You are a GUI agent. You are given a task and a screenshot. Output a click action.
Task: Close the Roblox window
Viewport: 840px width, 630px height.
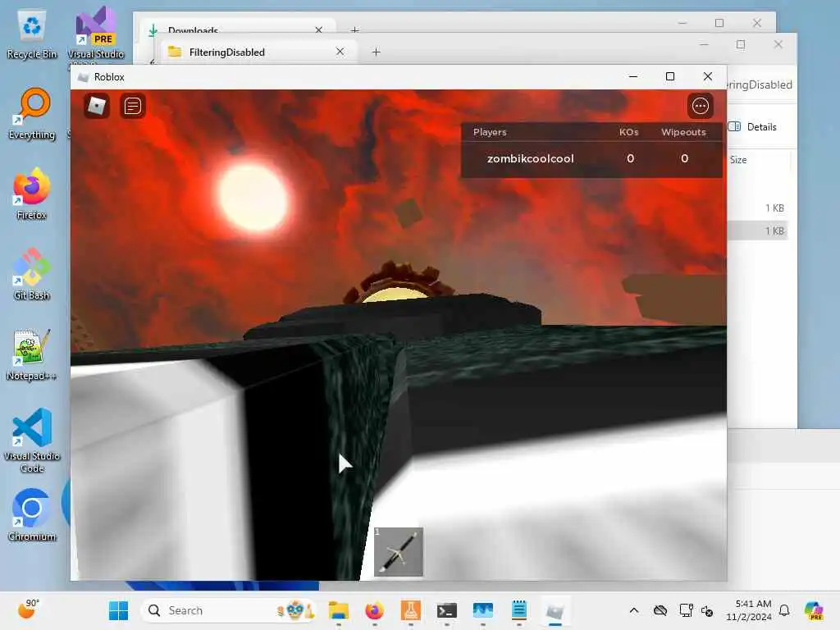tap(708, 76)
